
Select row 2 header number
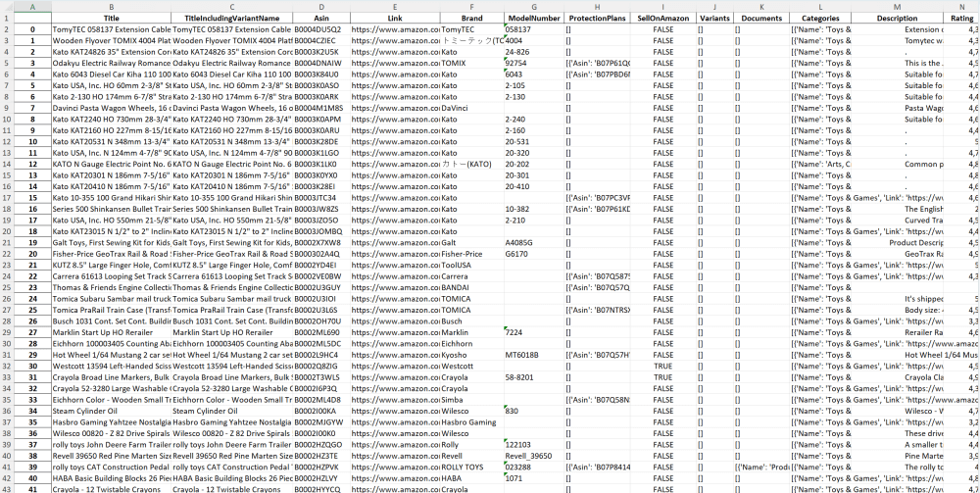pos(6,29)
